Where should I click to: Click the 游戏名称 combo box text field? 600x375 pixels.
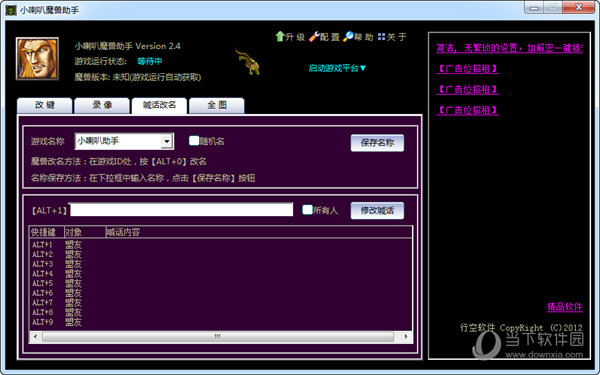pyautogui.click(x=118, y=142)
